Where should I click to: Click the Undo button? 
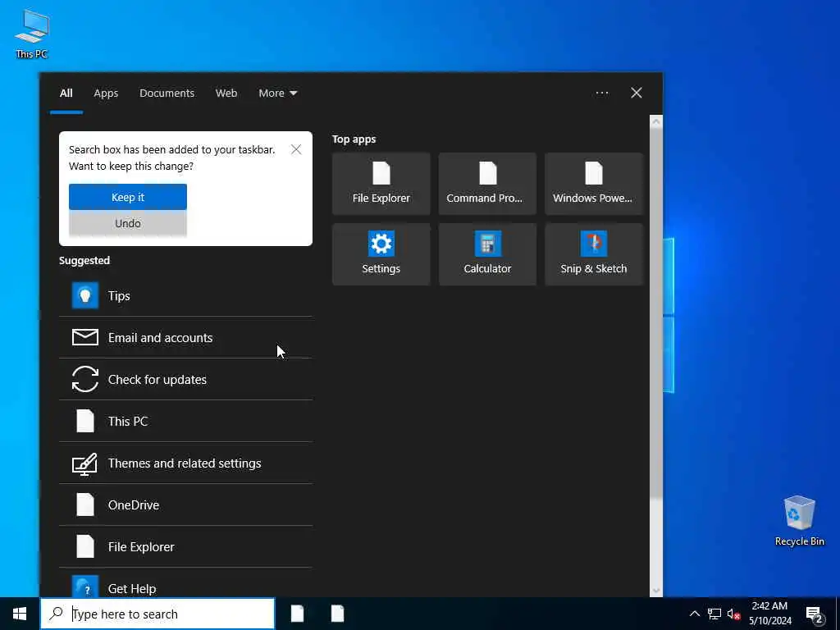(x=128, y=223)
